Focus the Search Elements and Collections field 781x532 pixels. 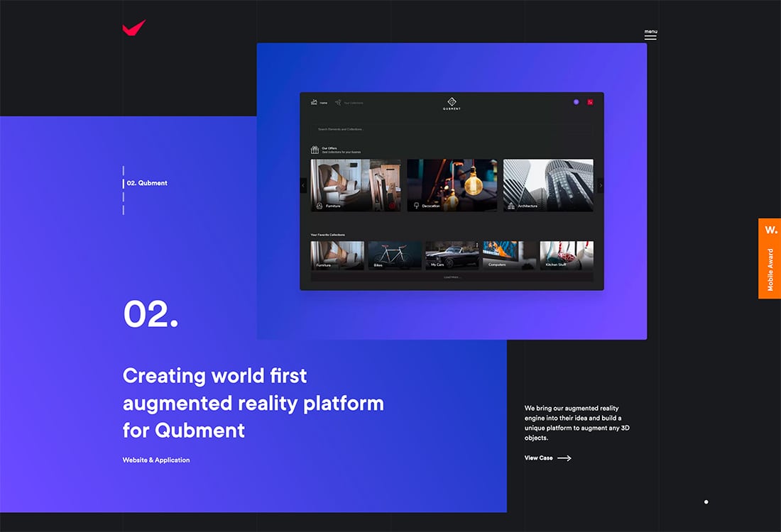(452, 129)
